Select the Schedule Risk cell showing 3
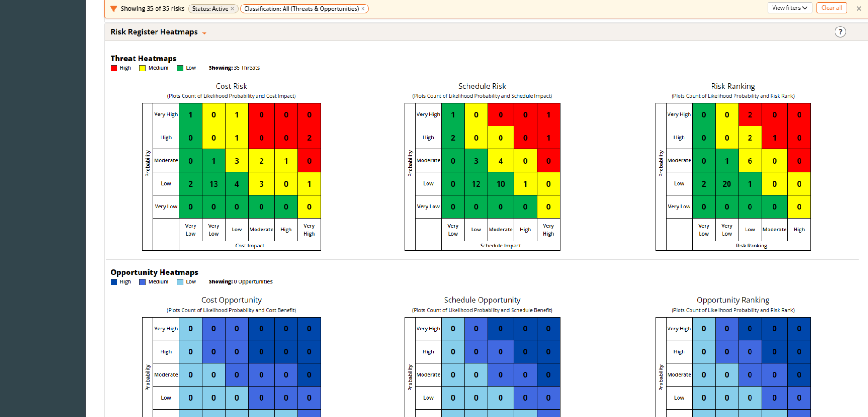 [x=476, y=161]
